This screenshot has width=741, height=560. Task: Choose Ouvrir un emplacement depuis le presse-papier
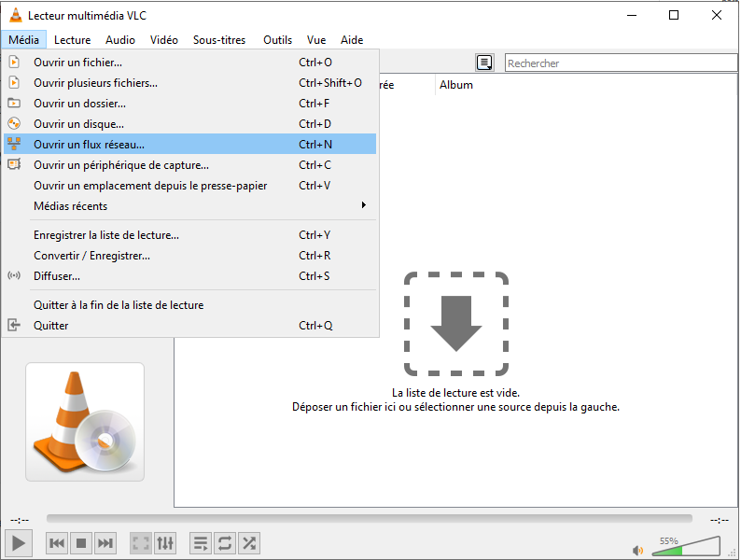(190, 186)
